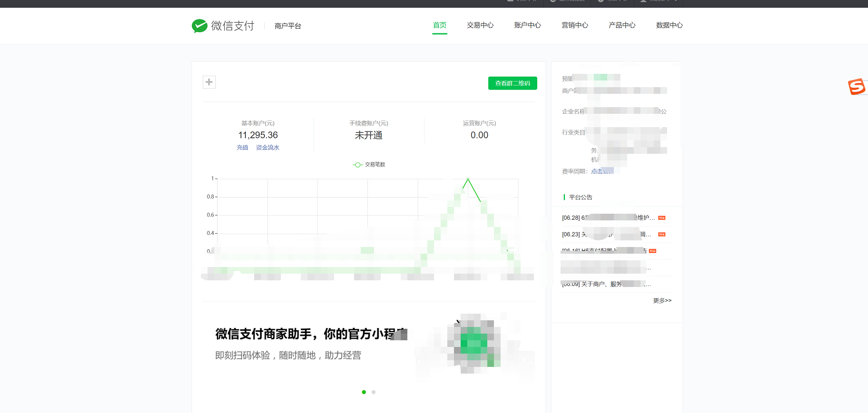Click the 手续费账户(元) label

pyautogui.click(x=369, y=123)
